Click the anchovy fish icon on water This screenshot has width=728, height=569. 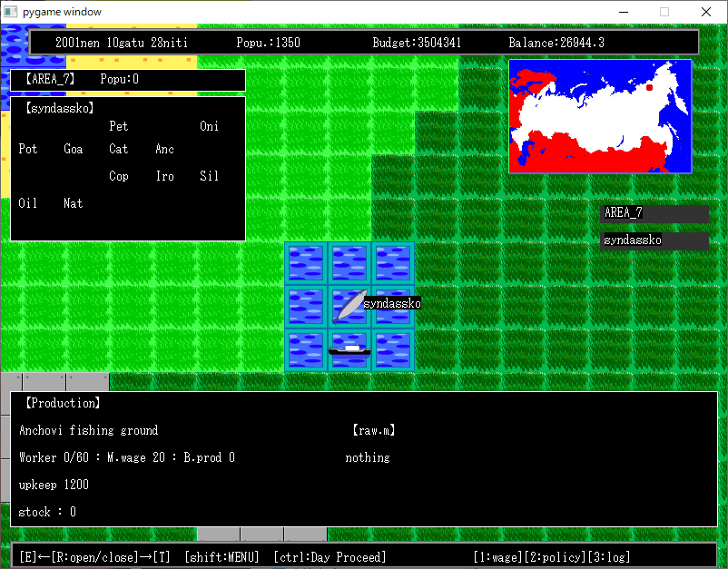(x=349, y=307)
